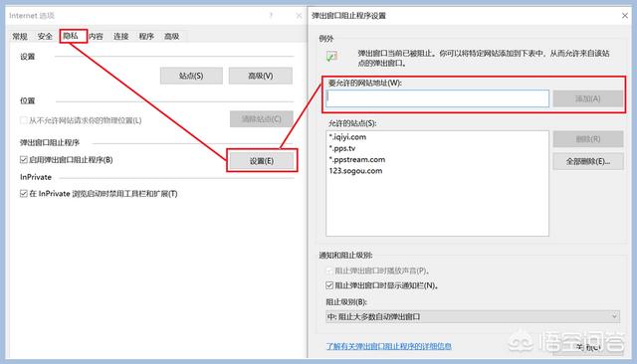Open the 了解有关弹出窗口阻止程序的详细信息 link
The width and height of the screenshot is (637, 364).
click(x=389, y=346)
